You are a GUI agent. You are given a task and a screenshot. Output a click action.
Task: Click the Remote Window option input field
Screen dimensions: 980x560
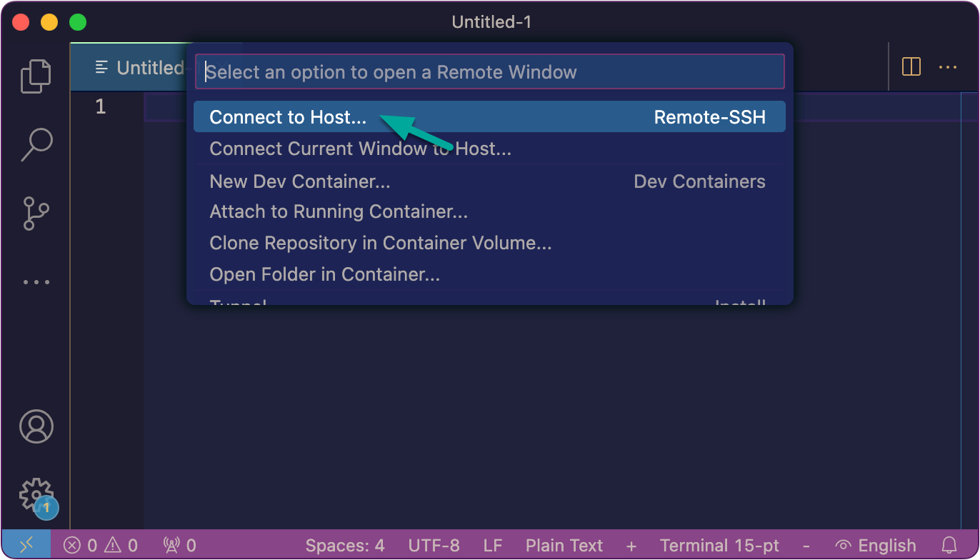(490, 71)
